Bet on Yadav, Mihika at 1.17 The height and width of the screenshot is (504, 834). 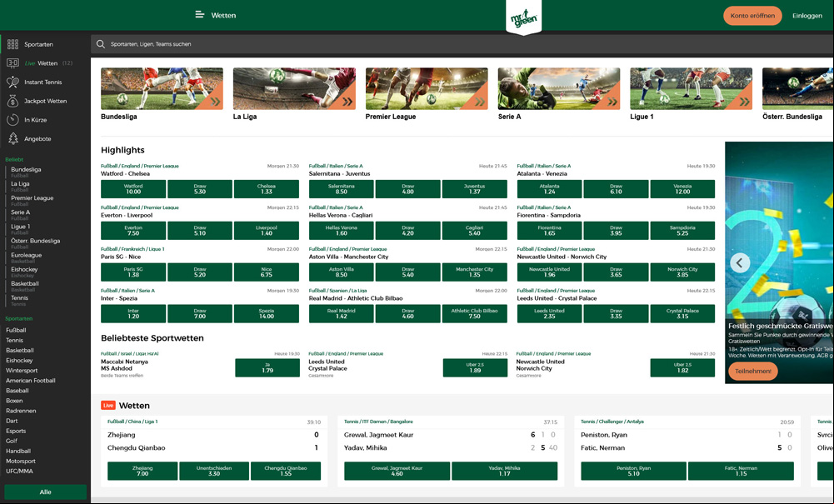click(x=504, y=471)
